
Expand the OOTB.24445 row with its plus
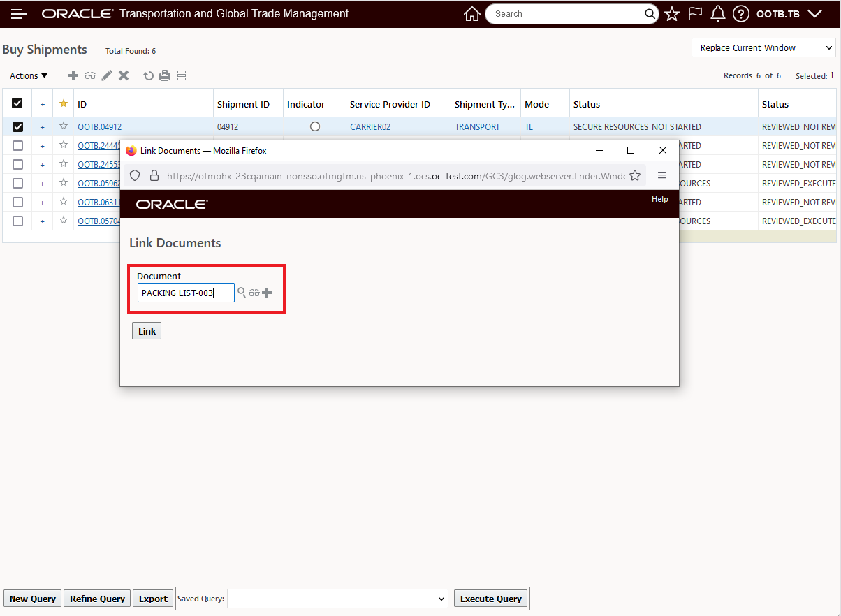42,146
